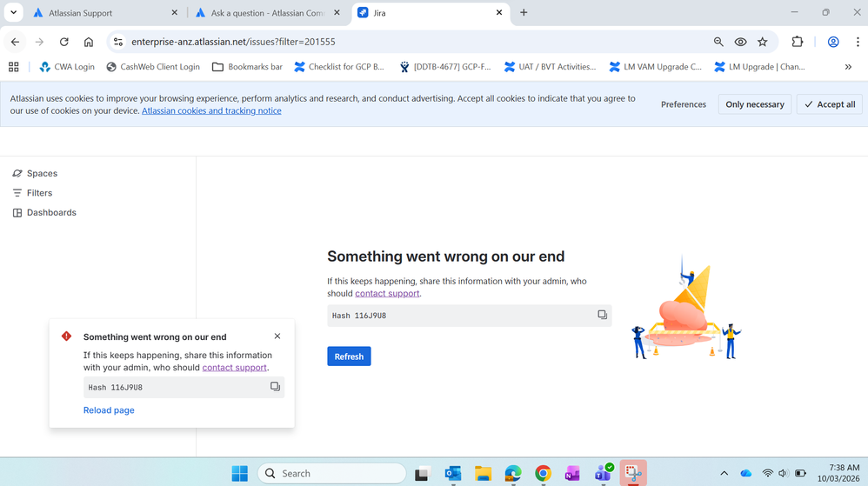Open zoom magnifier in address bar
Viewport: 868px width, 486px height.
718,42
